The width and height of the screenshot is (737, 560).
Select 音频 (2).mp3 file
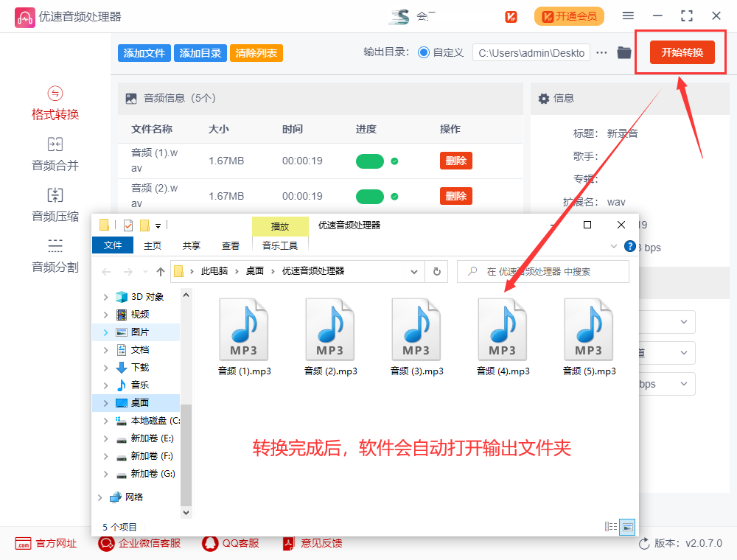(x=330, y=337)
